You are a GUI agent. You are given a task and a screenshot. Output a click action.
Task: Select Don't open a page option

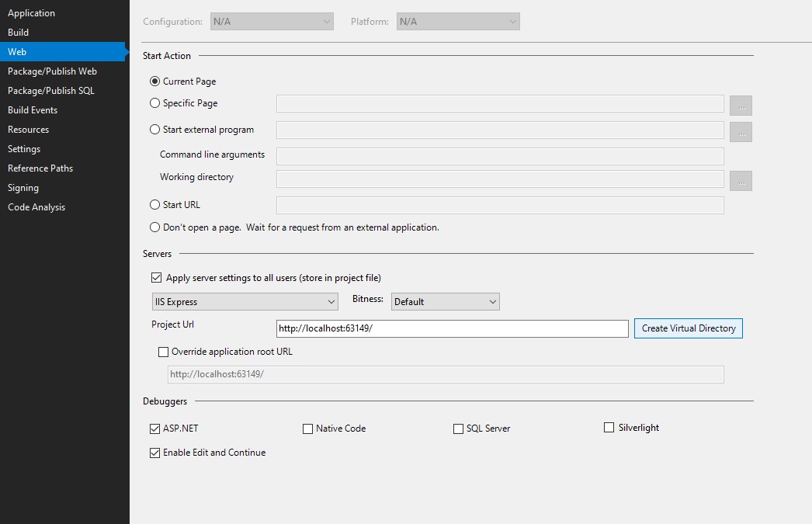155,227
